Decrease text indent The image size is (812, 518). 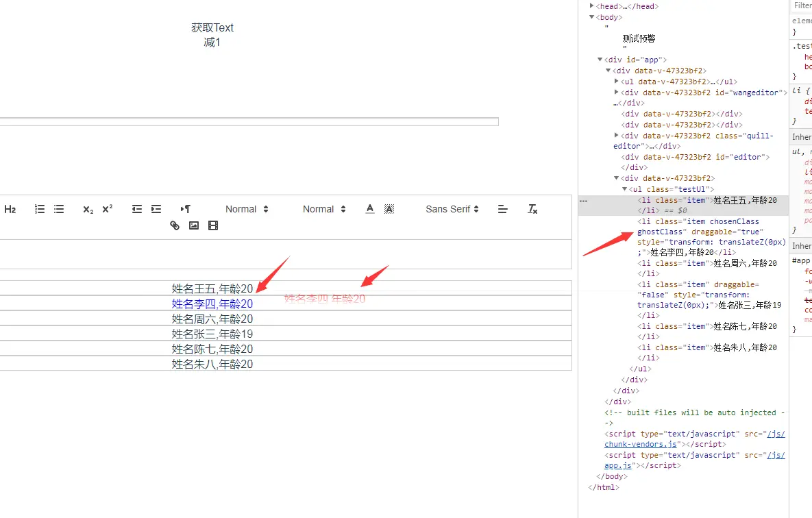click(137, 209)
